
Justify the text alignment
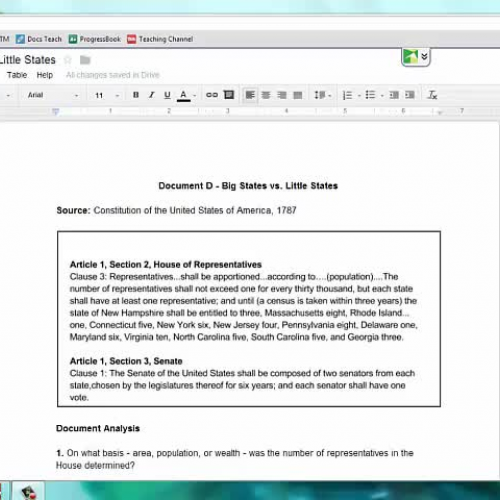tap(298, 95)
